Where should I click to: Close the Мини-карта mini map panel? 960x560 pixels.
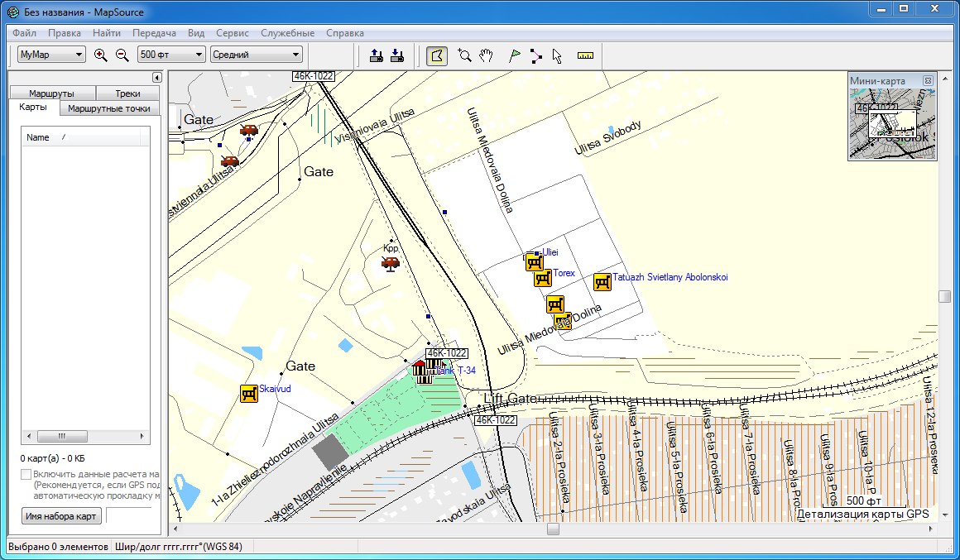(x=928, y=81)
